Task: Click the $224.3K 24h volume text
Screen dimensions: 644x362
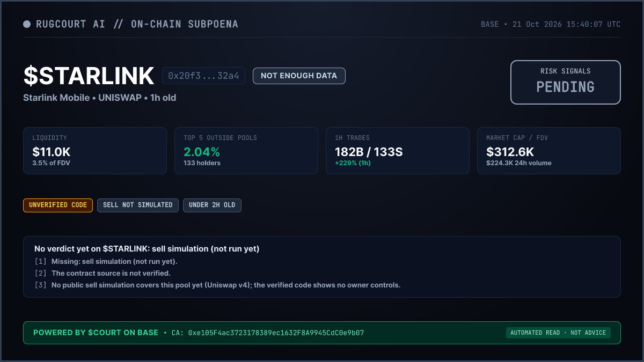Action: (518, 163)
